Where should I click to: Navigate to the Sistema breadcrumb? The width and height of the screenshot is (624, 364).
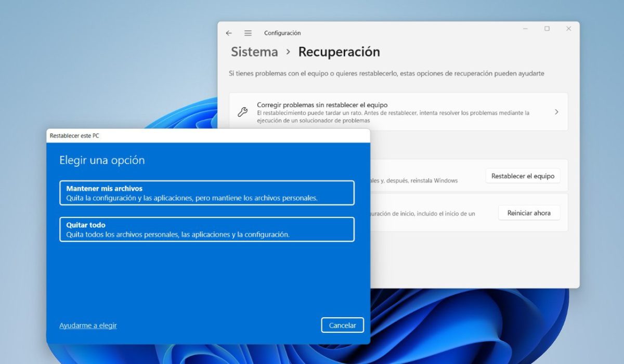(x=254, y=52)
